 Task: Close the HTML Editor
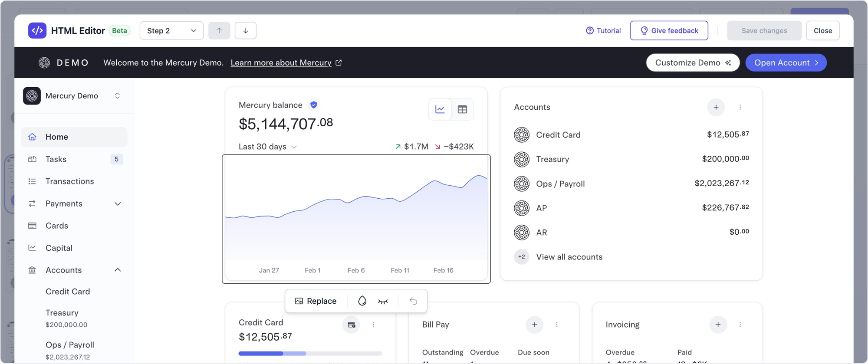pyautogui.click(x=823, y=30)
